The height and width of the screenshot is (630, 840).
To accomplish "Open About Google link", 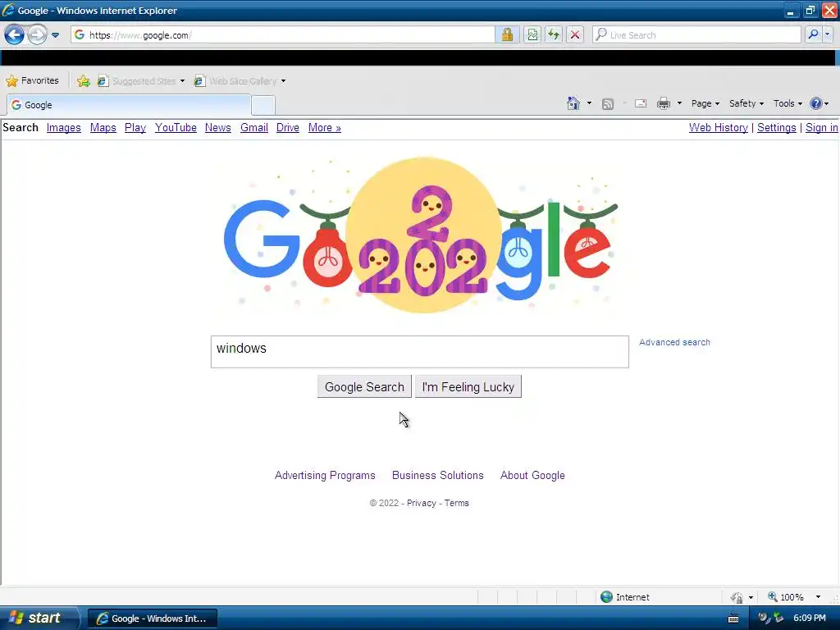I will pyautogui.click(x=532, y=475).
